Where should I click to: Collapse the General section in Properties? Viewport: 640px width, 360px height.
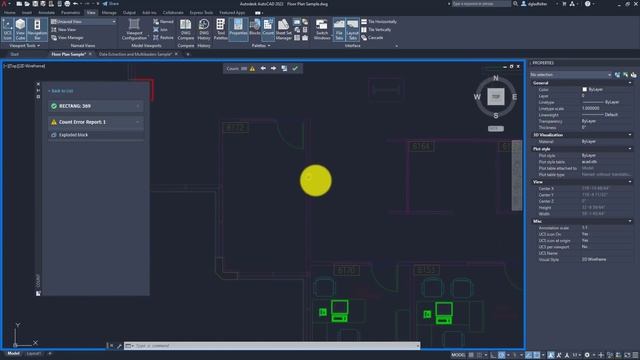pos(630,83)
